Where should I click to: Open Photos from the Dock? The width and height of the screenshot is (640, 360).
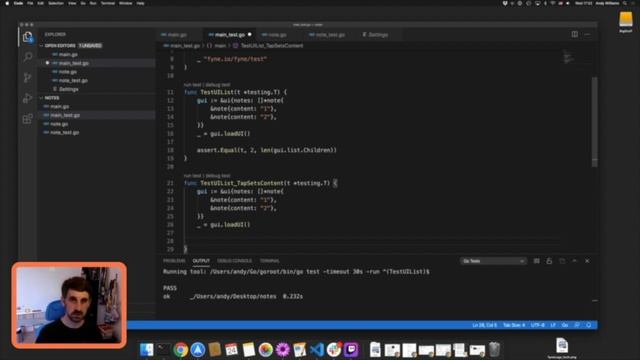point(265,350)
